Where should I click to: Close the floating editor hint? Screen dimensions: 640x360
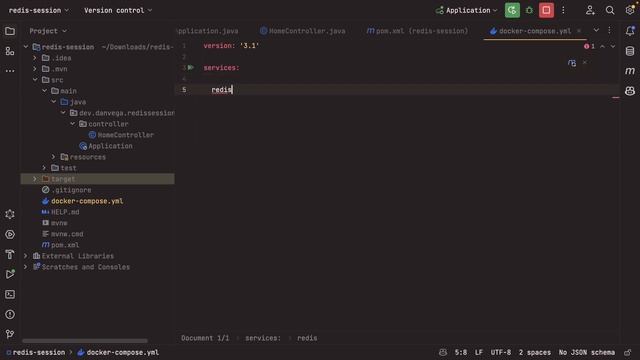pos(585,62)
